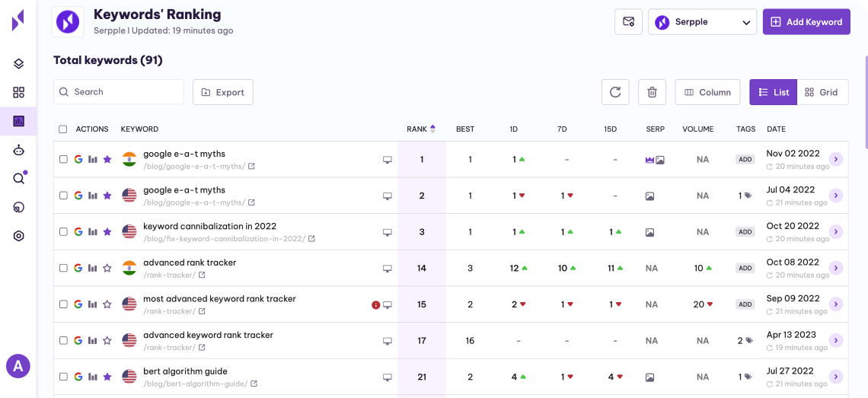The width and height of the screenshot is (868, 398).
Task: Click the 7D column header
Action: [x=562, y=129]
